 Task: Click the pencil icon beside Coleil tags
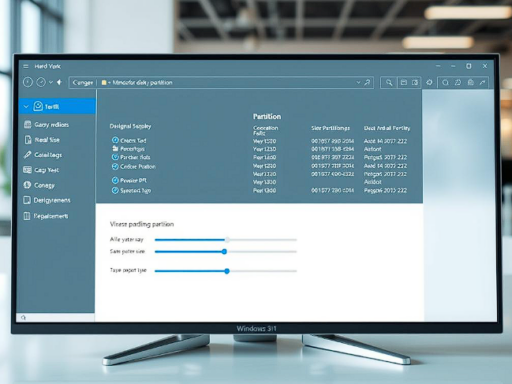coord(27,155)
